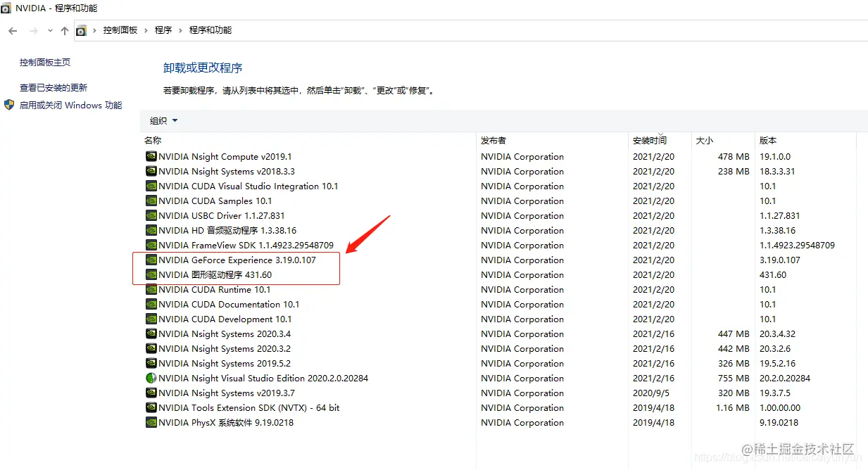Screen dimensions: 868x470
Task: Click the 卸载或更改程序 heading
Action: pyautogui.click(x=203, y=68)
